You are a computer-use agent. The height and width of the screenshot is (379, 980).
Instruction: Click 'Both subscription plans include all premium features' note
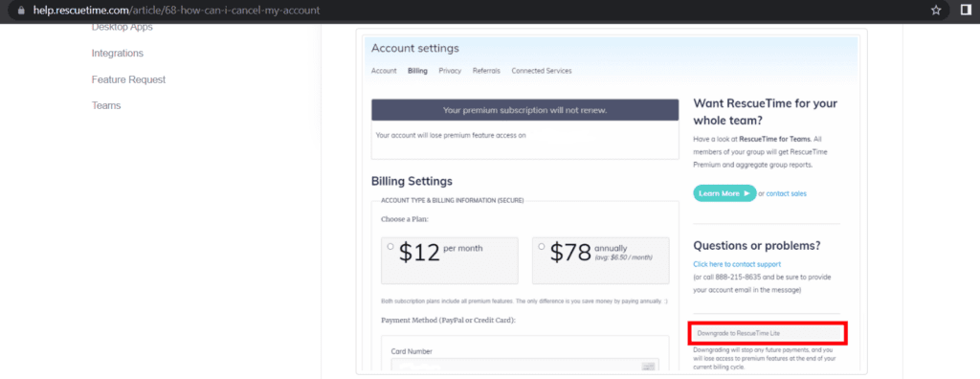point(524,301)
